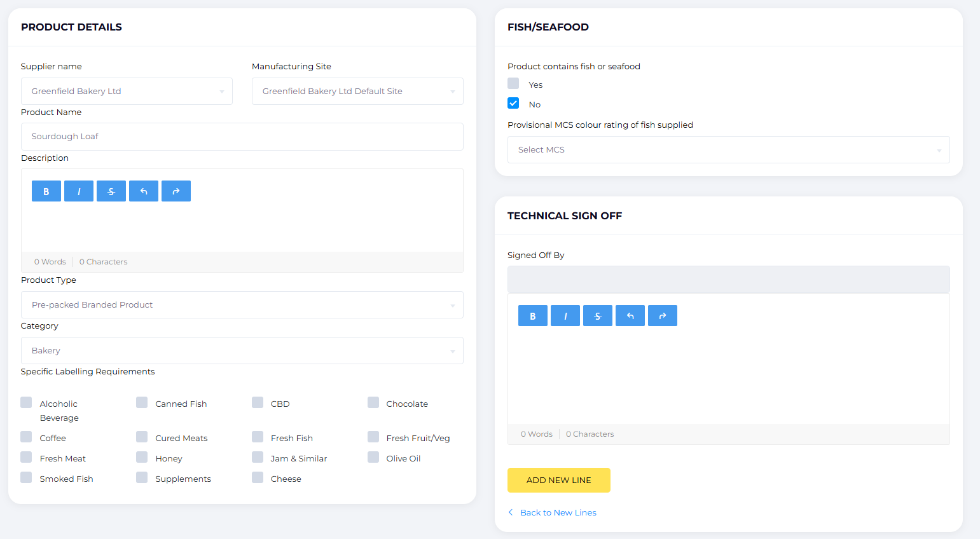Open the Category dropdown showing Bakery

[242, 351]
